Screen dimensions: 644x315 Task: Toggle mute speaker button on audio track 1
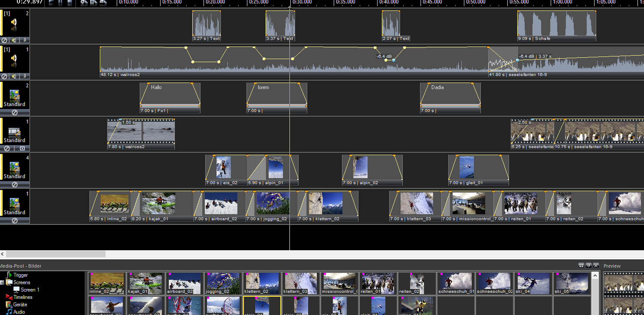tap(14, 76)
